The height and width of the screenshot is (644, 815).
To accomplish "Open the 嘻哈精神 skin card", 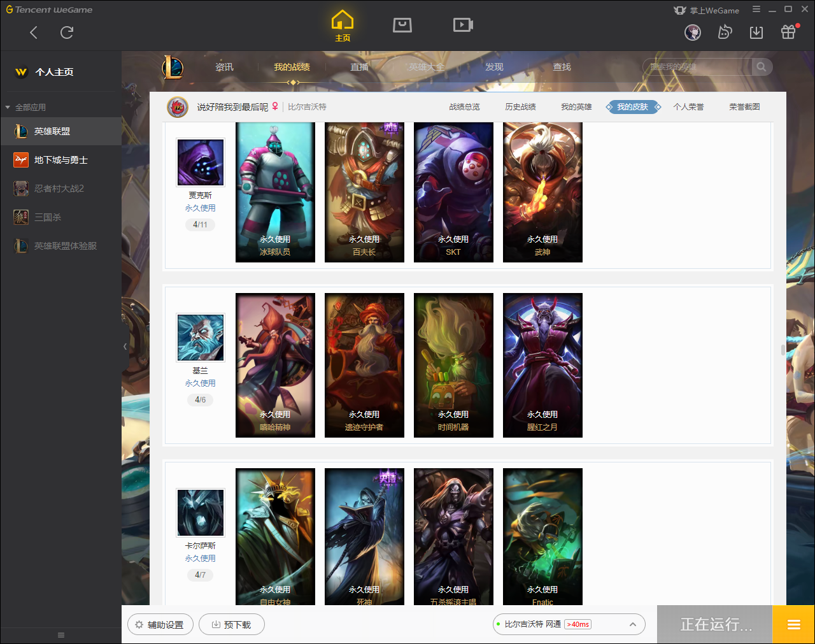I will click(275, 365).
